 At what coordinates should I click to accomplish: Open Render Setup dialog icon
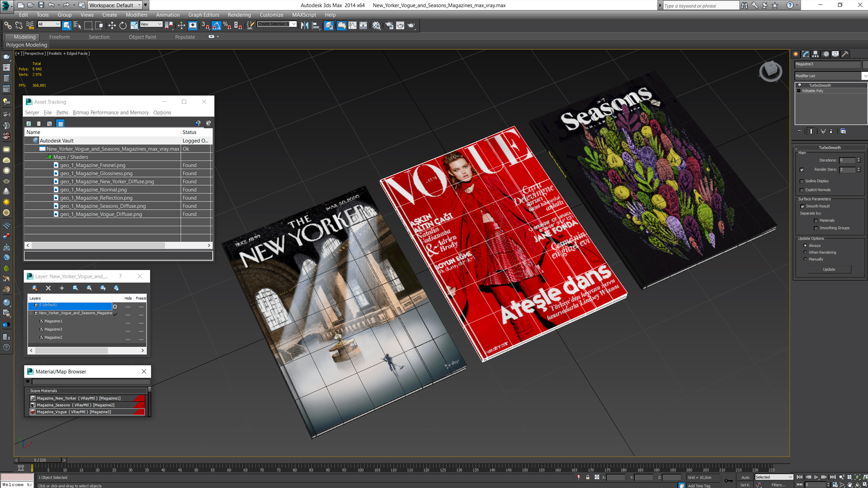389,25
